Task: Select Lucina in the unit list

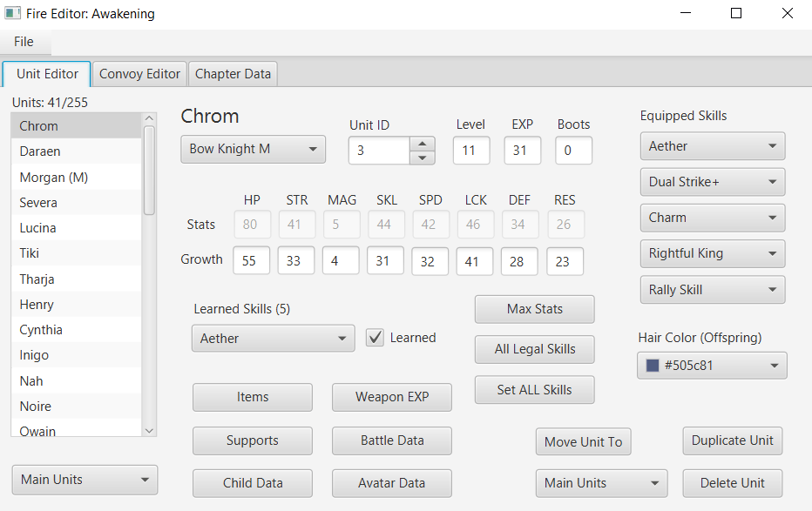Action: pos(38,228)
